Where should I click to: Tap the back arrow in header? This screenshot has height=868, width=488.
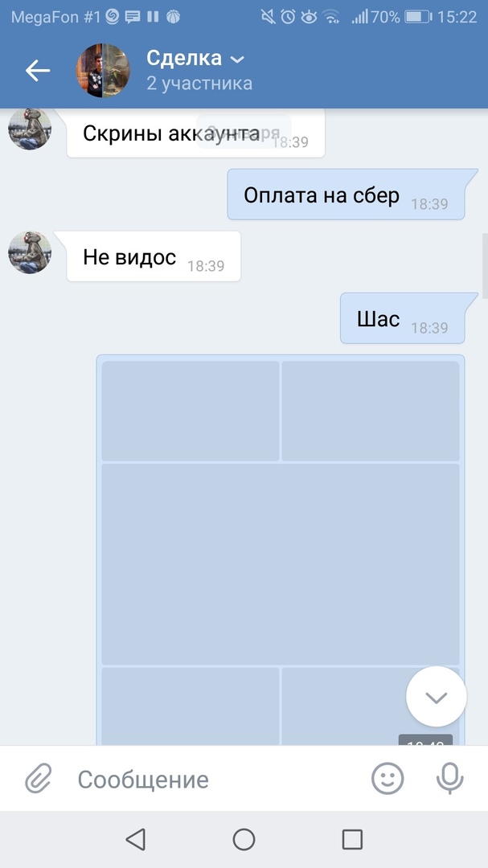(38, 70)
